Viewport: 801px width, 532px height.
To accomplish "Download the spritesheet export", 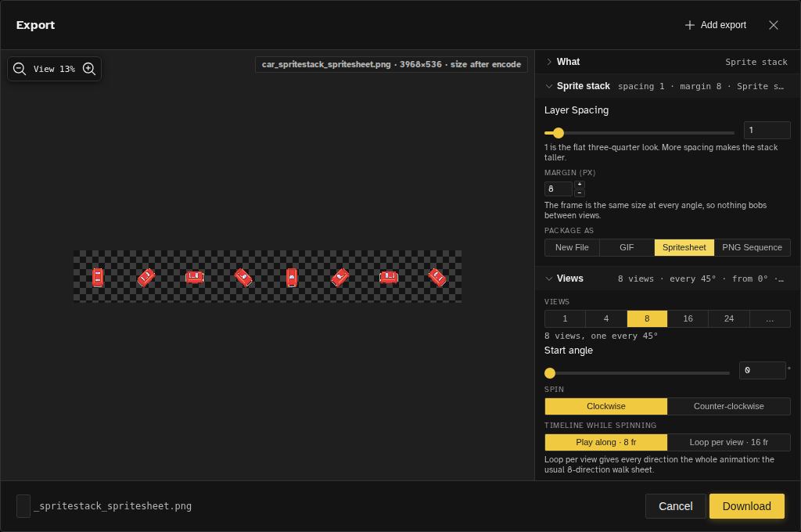I will [746, 506].
